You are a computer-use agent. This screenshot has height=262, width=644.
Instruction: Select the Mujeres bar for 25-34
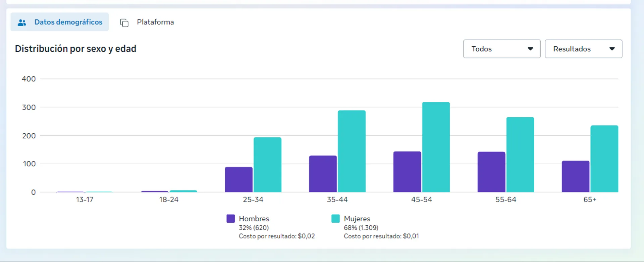tap(267, 165)
